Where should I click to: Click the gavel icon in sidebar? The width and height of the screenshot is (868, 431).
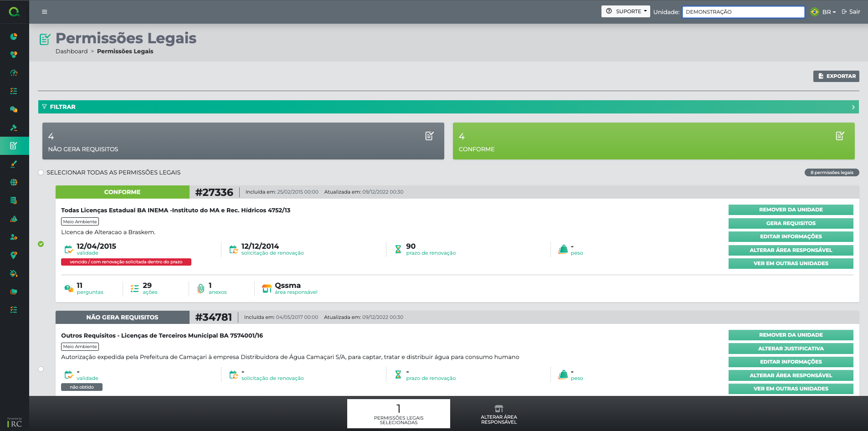tap(14, 128)
